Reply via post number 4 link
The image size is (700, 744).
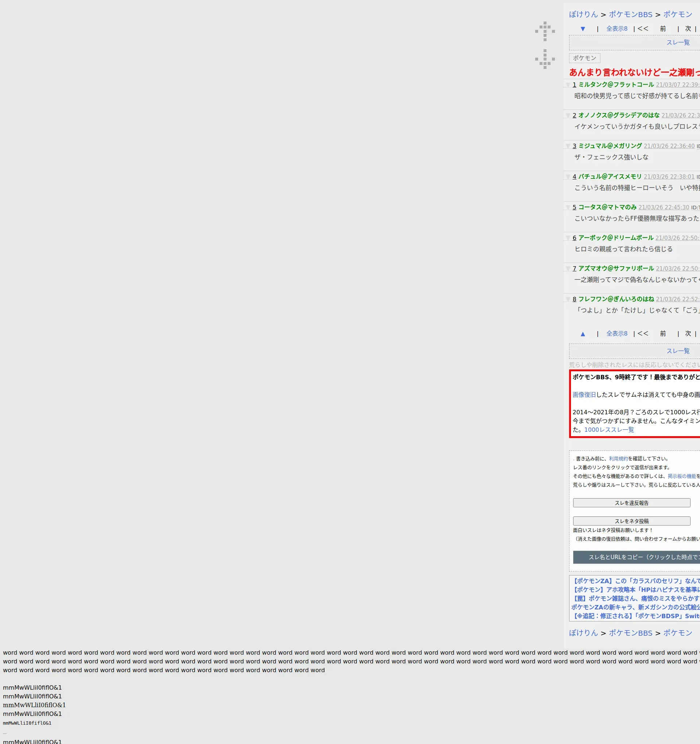tap(574, 177)
